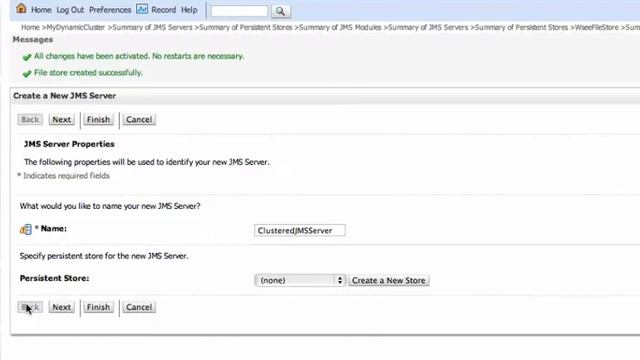Click the bottom Back button
640x360 pixels.
click(30, 307)
